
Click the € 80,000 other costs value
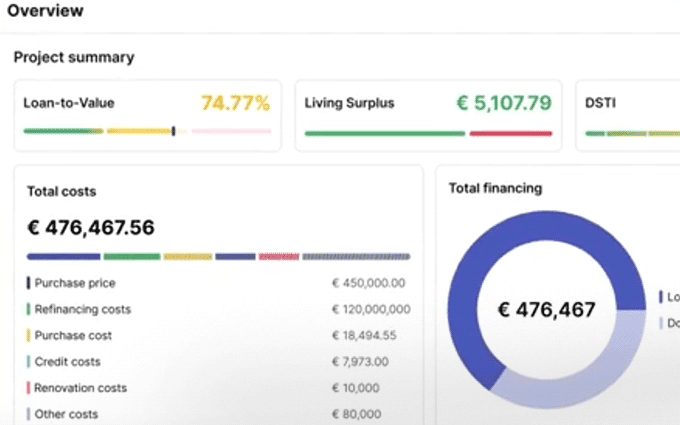pyautogui.click(x=356, y=414)
